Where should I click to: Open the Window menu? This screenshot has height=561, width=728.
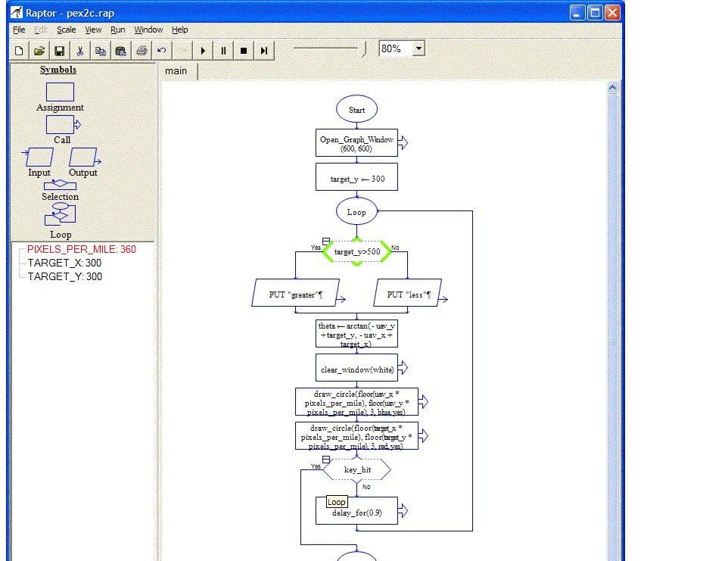(x=148, y=30)
